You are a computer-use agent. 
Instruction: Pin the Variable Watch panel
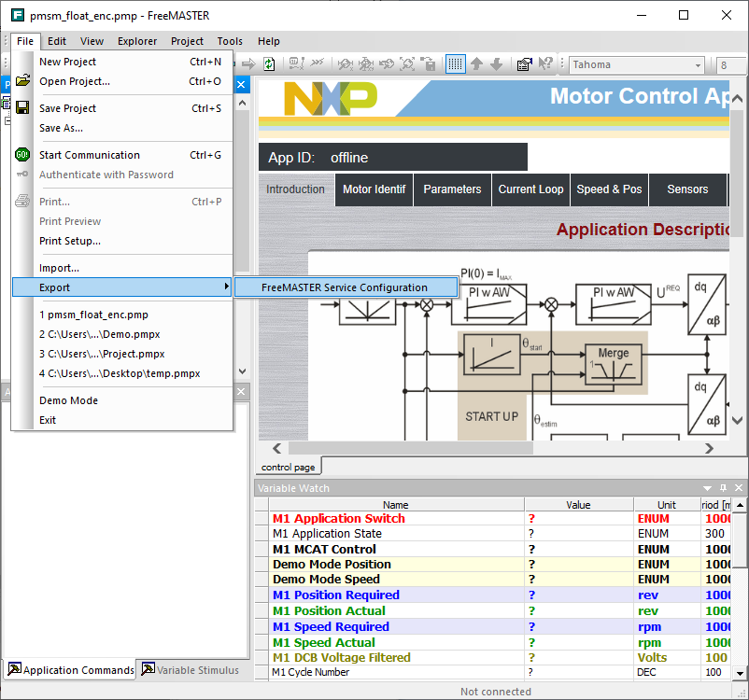723,488
